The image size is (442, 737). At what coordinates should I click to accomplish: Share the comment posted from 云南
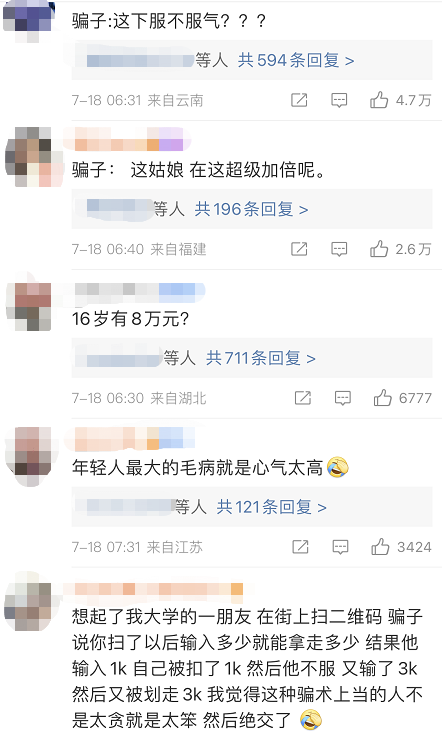pyautogui.click(x=299, y=100)
